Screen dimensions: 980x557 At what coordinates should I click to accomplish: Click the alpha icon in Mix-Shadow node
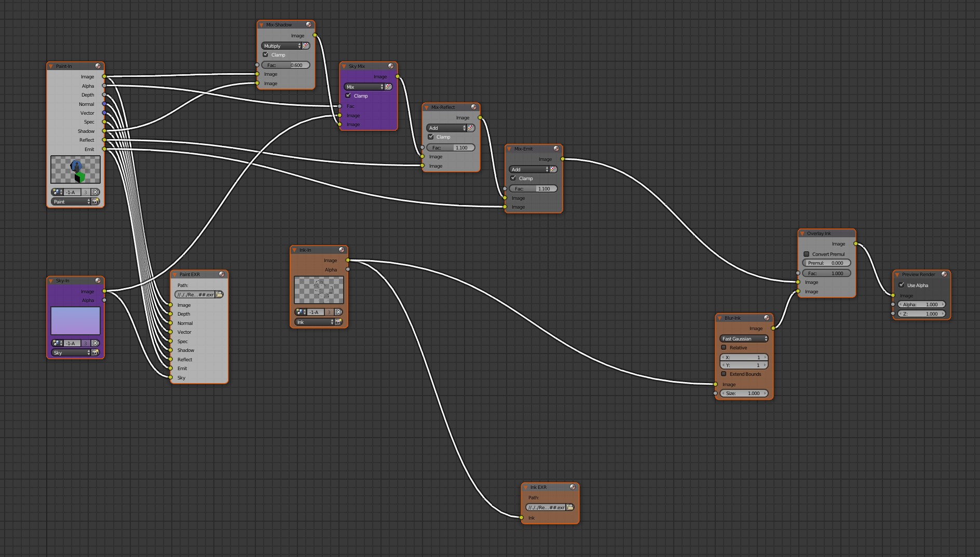pos(306,46)
